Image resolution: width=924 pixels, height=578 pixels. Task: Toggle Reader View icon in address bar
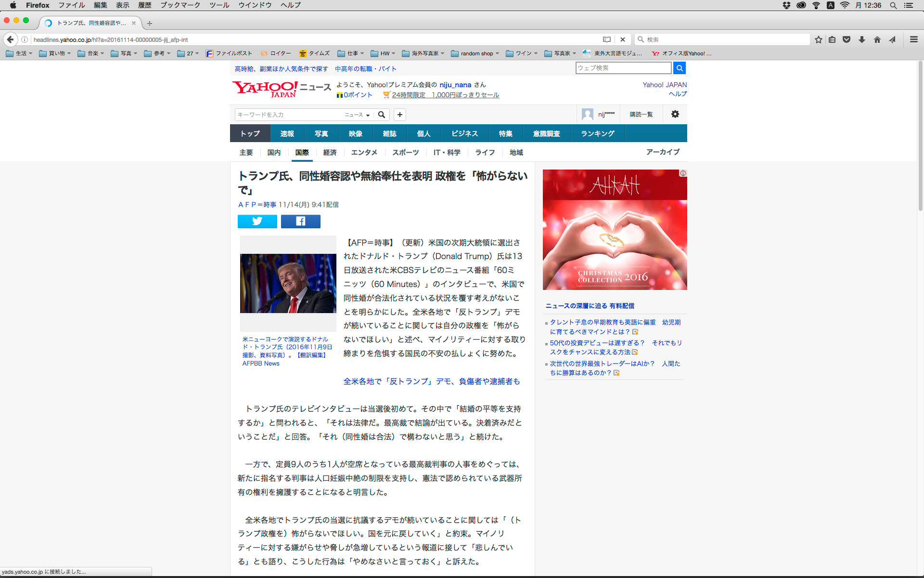tap(607, 39)
